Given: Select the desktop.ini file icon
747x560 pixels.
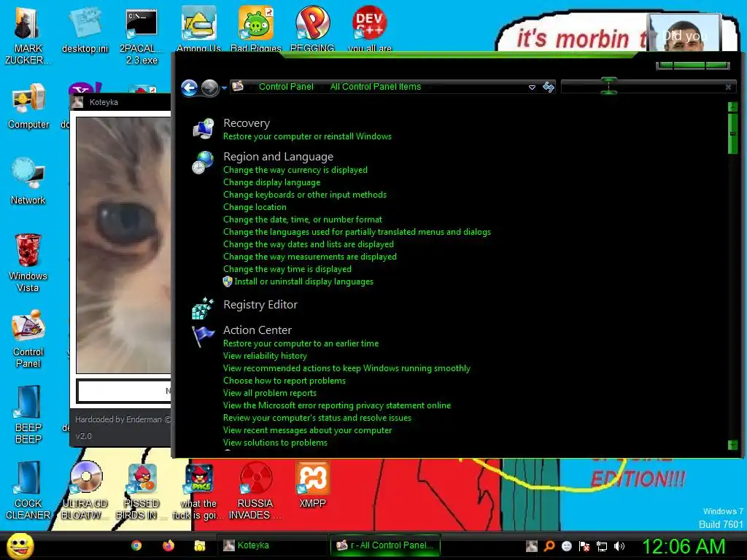Looking at the screenshot, I should click(85, 29).
